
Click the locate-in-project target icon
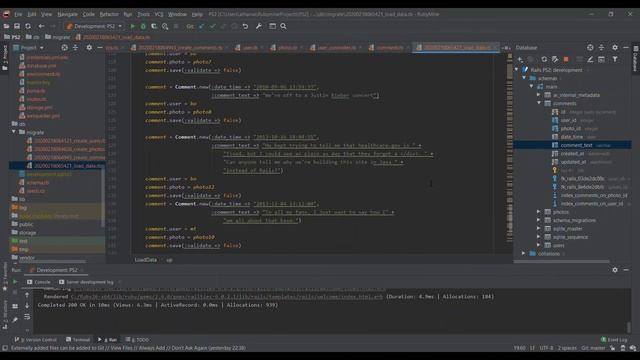pyautogui.click(x=64, y=48)
